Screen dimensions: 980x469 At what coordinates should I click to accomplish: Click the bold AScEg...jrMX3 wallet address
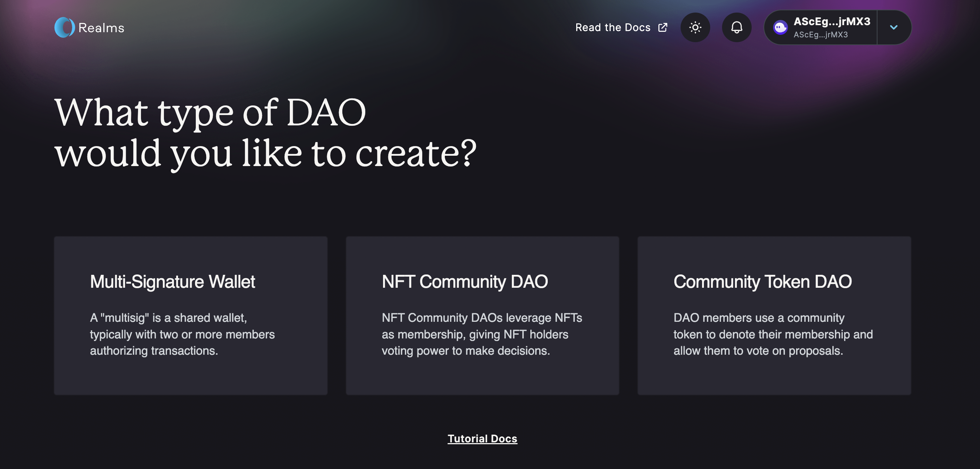[832, 21]
